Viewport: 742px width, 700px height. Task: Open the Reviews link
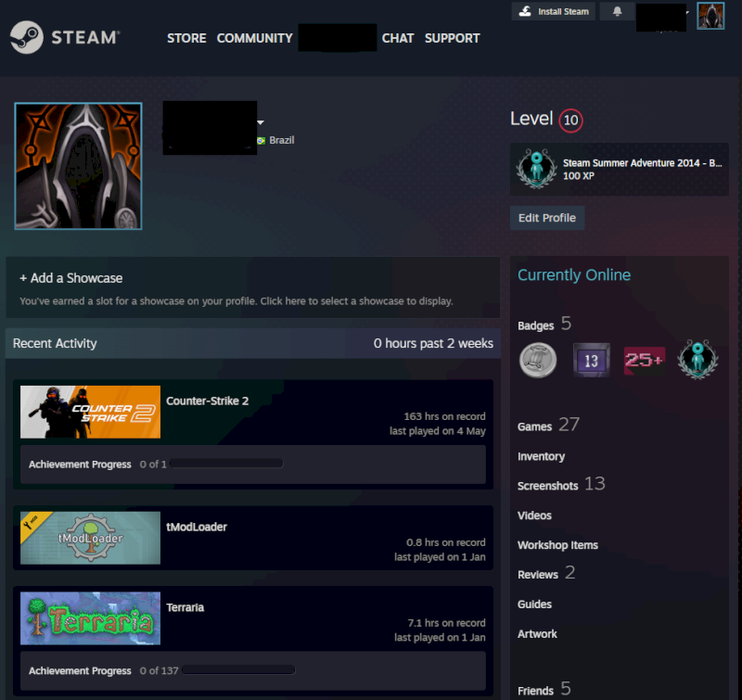click(x=538, y=575)
